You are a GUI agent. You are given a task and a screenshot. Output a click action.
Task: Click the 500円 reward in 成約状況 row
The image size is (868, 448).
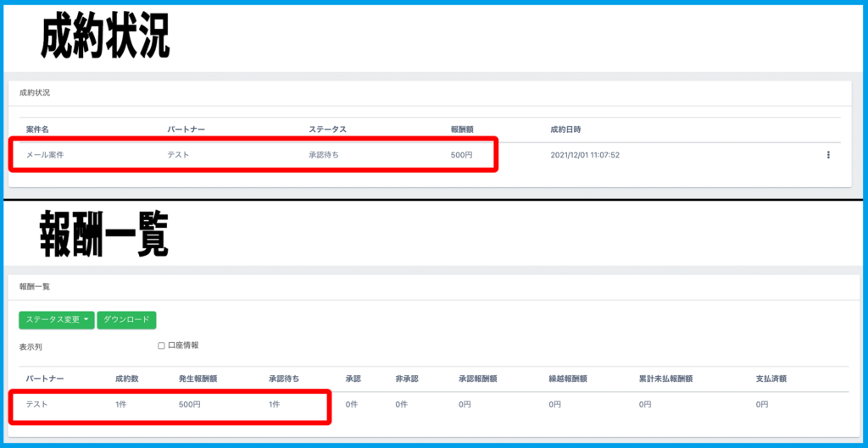coord(463,155)
